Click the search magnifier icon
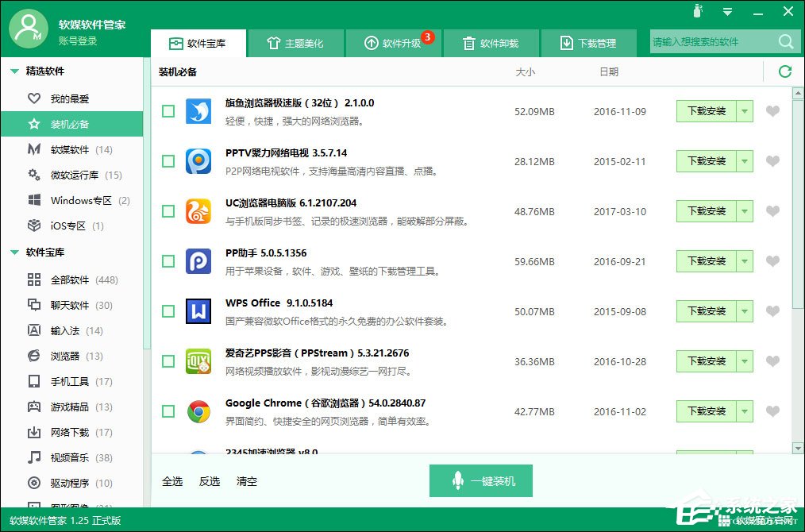This screenshot has width=805, height=532. click(x=785, y=41)
